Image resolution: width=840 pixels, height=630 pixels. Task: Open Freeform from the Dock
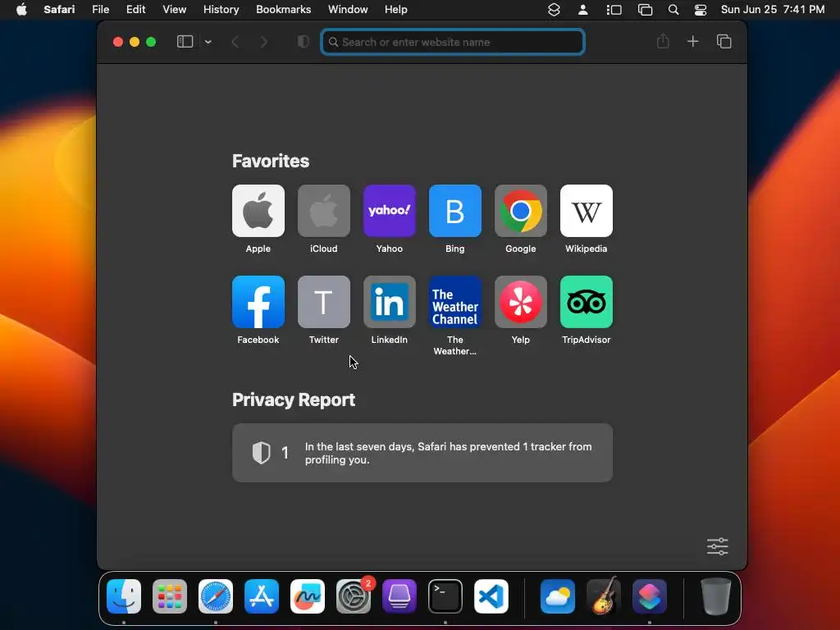click(x=308, y=596)
